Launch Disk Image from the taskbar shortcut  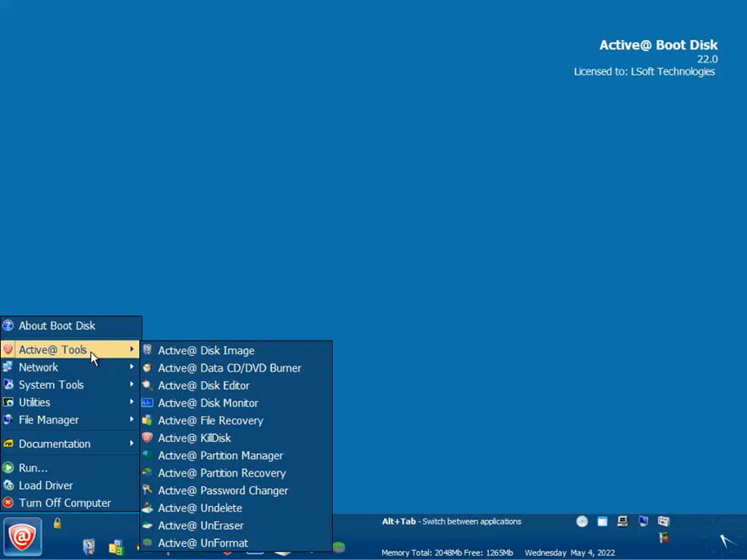(89, 547)
